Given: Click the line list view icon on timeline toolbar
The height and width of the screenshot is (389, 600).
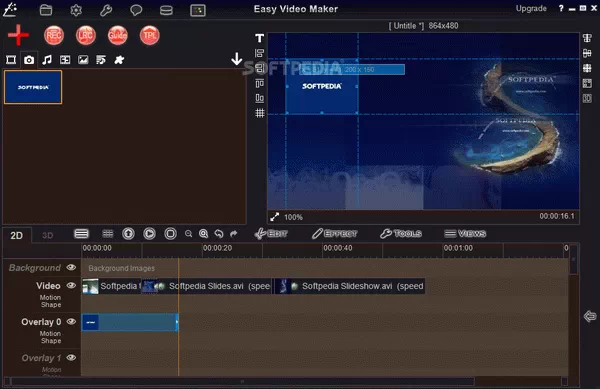Looking at the screenshot, I should point(81,233).
